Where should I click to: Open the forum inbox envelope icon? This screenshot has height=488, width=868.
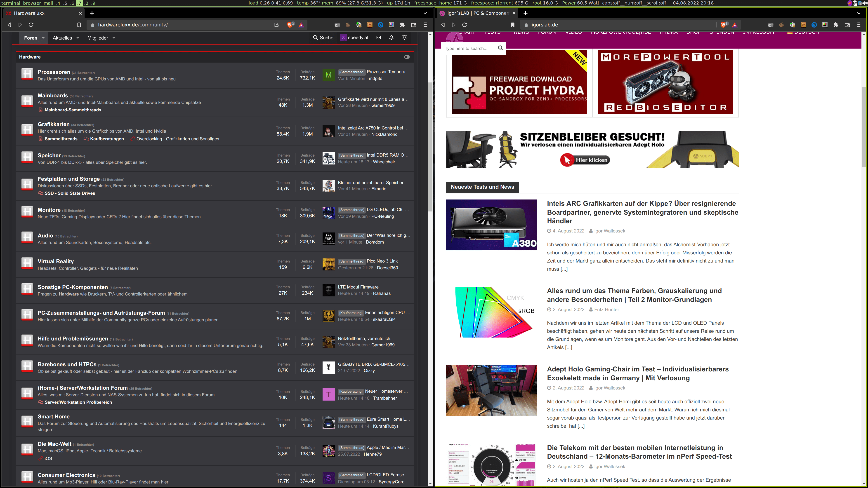(378, 38)
